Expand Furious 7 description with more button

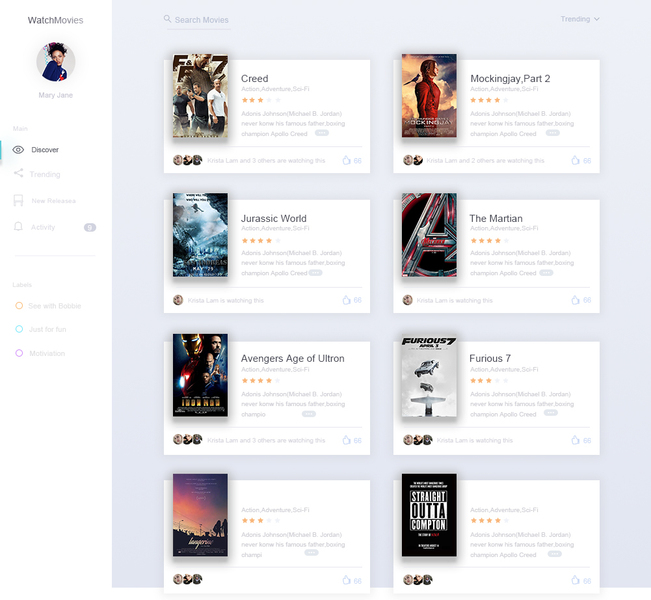[x=551, y=413]
